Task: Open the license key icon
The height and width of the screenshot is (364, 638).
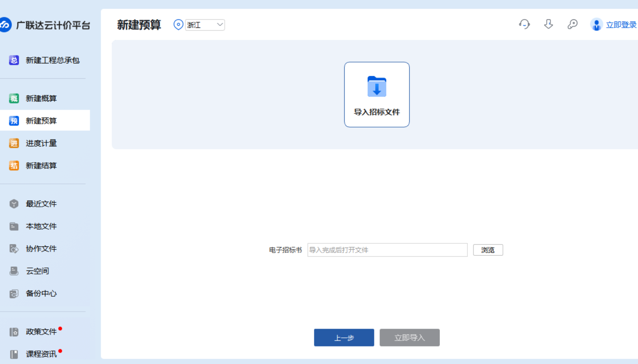Action: click(572, 24)
